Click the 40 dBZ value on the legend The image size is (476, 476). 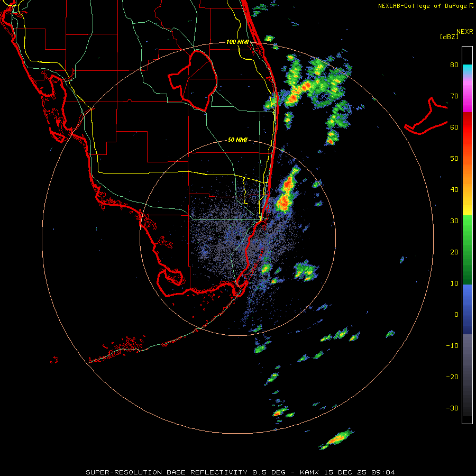(454, 190)
